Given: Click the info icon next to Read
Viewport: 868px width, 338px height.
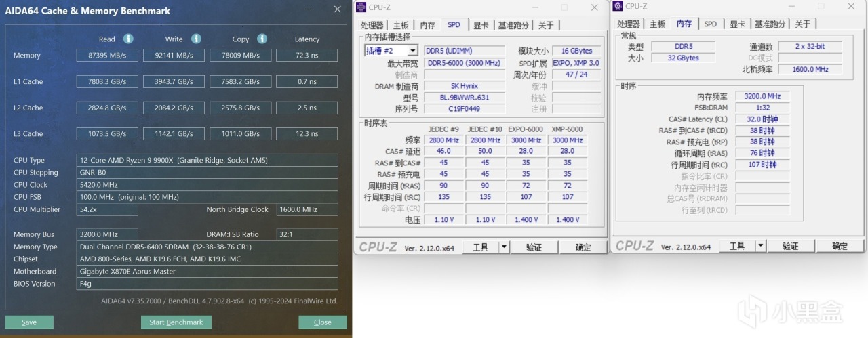Looking at the screenshot, I should tap(128, 39).
